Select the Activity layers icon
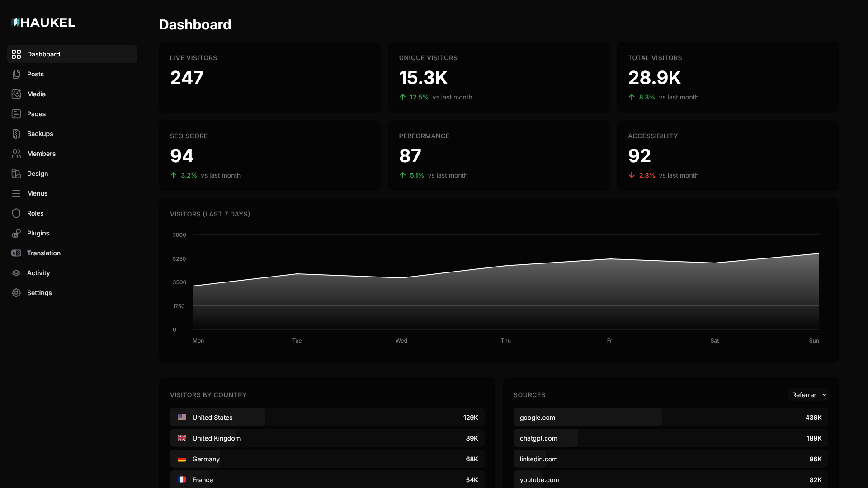 16,273
